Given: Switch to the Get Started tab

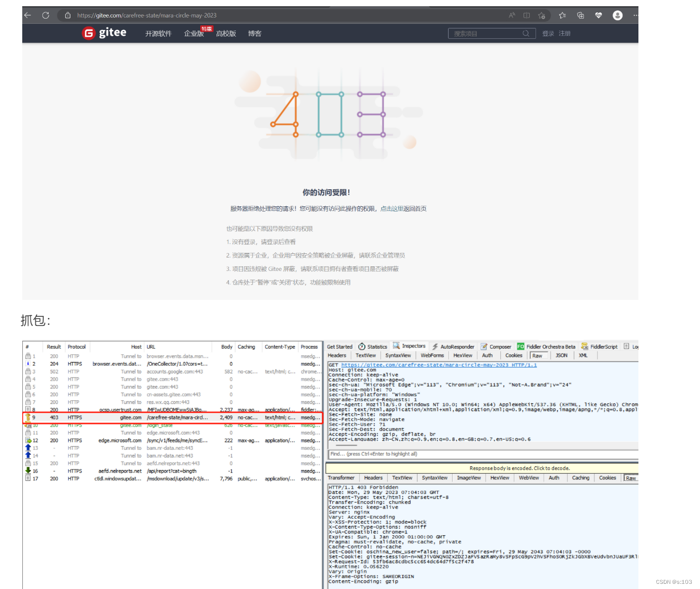Looking at the screenshot, I should click(x=339, y=347).
